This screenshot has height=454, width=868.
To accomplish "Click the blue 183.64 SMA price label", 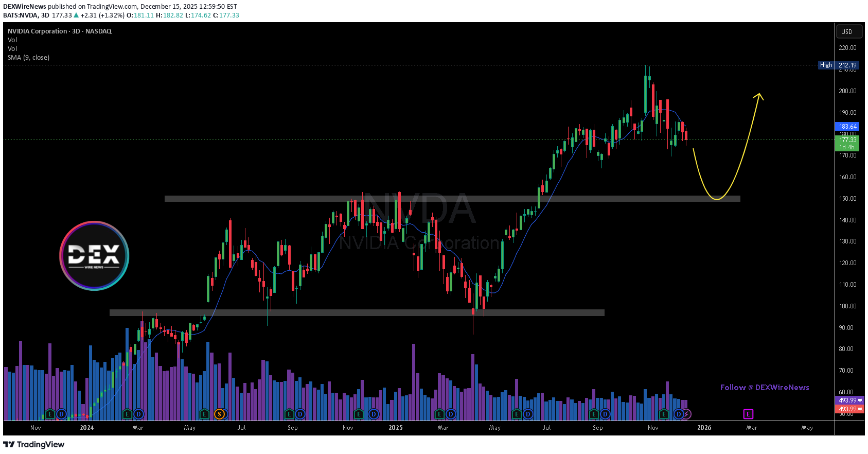I will [847, 126].
